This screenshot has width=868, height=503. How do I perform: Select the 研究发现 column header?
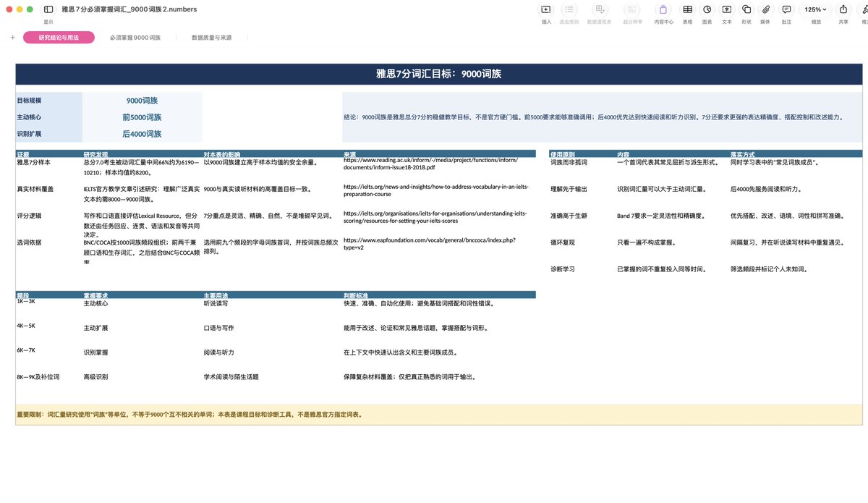pos(142,153)
